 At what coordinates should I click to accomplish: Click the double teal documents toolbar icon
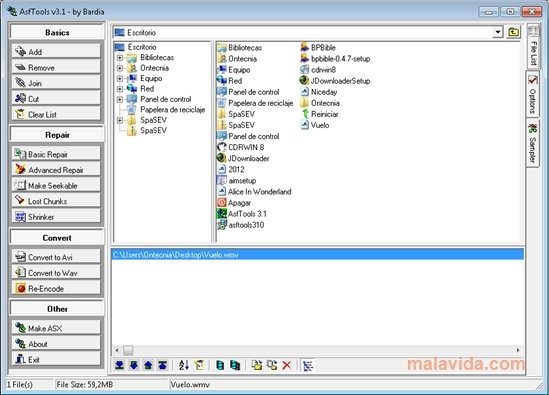pos(235,365)
